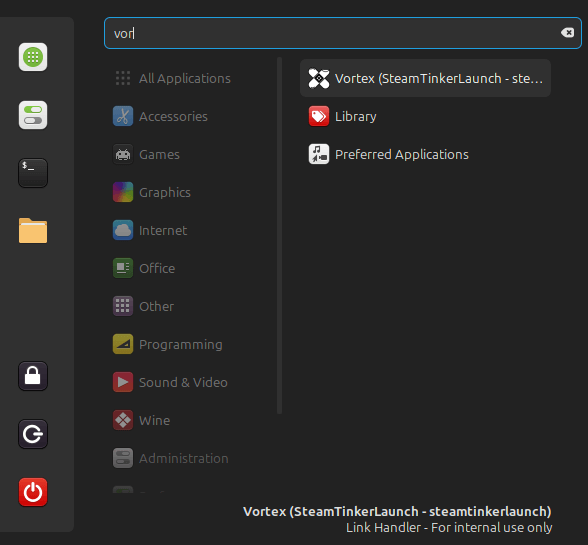Click the red Library tag icon
This screenshot has height=545, width=588.
click(x=319, y=116)
